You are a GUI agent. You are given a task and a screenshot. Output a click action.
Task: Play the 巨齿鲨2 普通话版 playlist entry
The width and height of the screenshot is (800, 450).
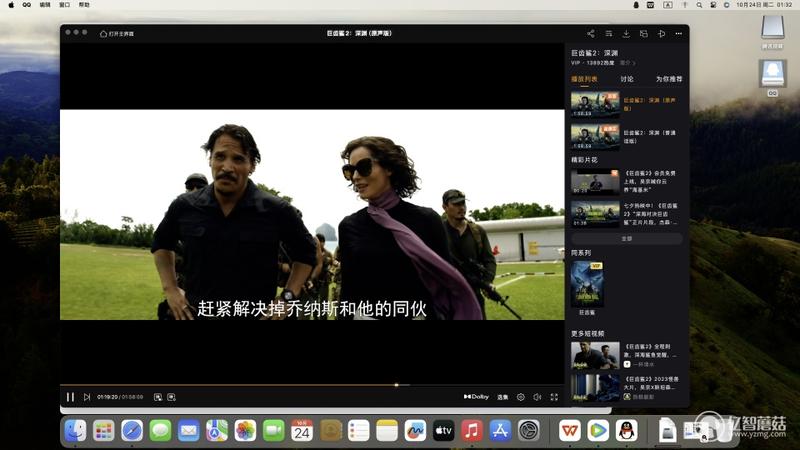627,137
